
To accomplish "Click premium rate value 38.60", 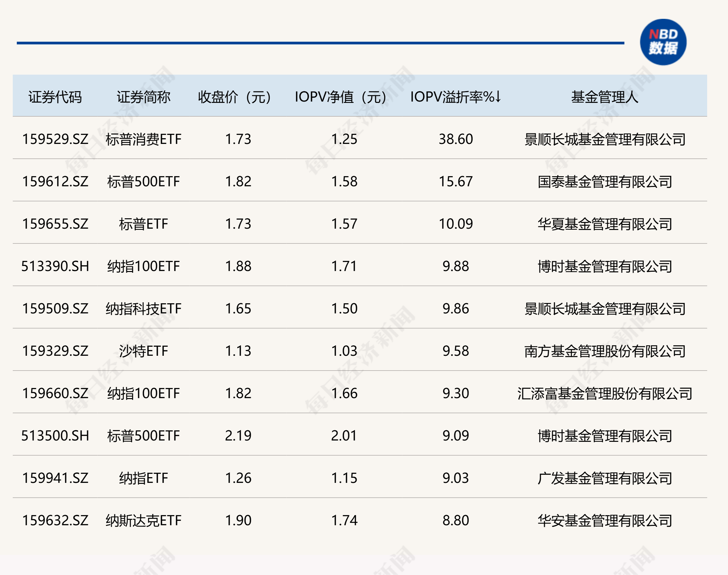I will tap(456, 139).
